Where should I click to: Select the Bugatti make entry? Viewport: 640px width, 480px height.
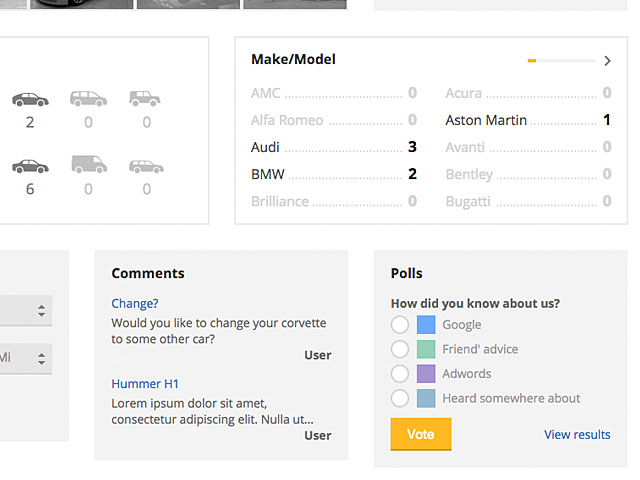coord(528,201)
